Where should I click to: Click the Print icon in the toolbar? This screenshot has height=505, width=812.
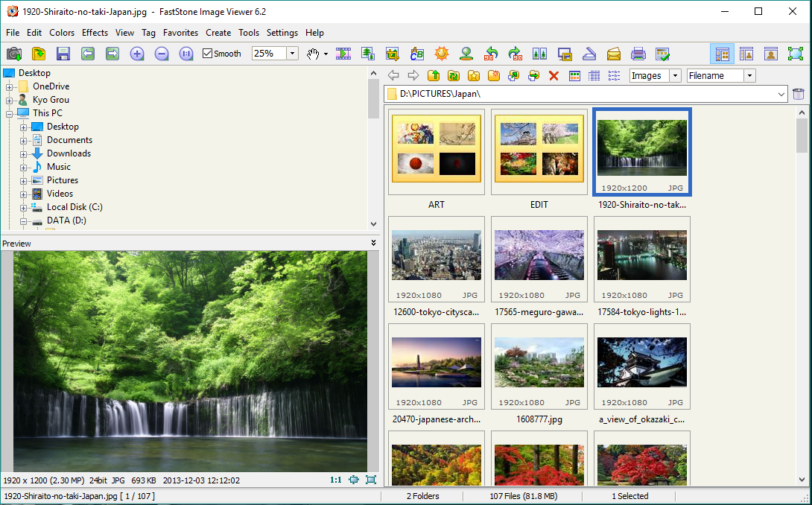coord(638,54)
